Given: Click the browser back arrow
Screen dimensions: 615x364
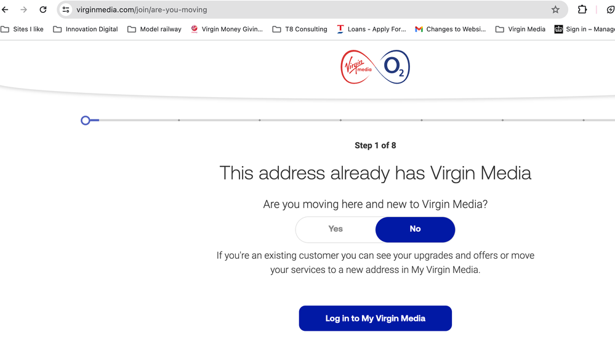Looking at the screenshot, I should point(5,9).
